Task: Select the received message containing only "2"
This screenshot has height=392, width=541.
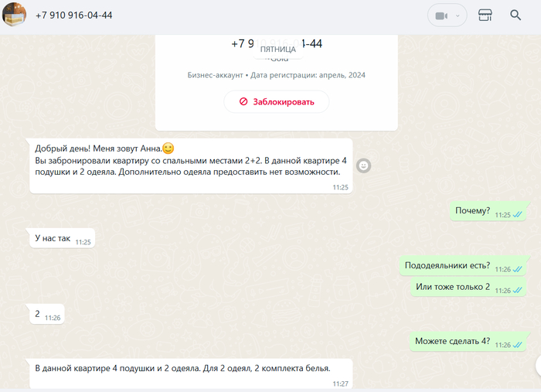Action: [38, 315]
